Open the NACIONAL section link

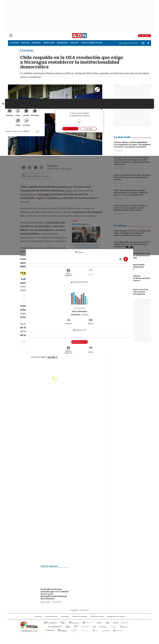pyautogui.click(x=28, y=51)
